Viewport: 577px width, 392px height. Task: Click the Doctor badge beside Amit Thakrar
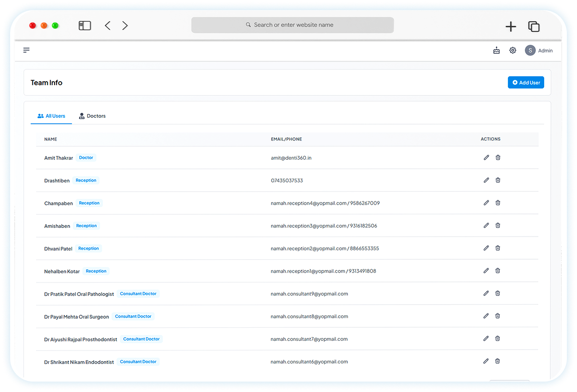[x=86, y=158]
